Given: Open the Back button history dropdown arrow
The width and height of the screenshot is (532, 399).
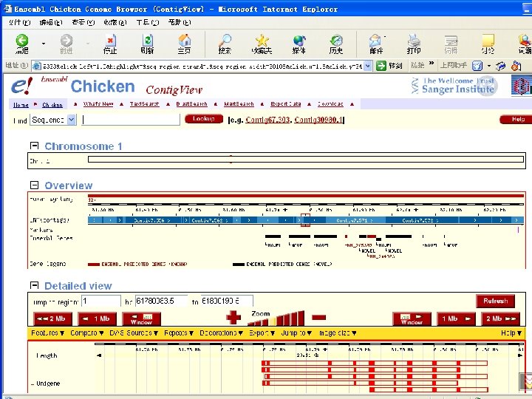Looking at the screenshot, I should (44, 44).
